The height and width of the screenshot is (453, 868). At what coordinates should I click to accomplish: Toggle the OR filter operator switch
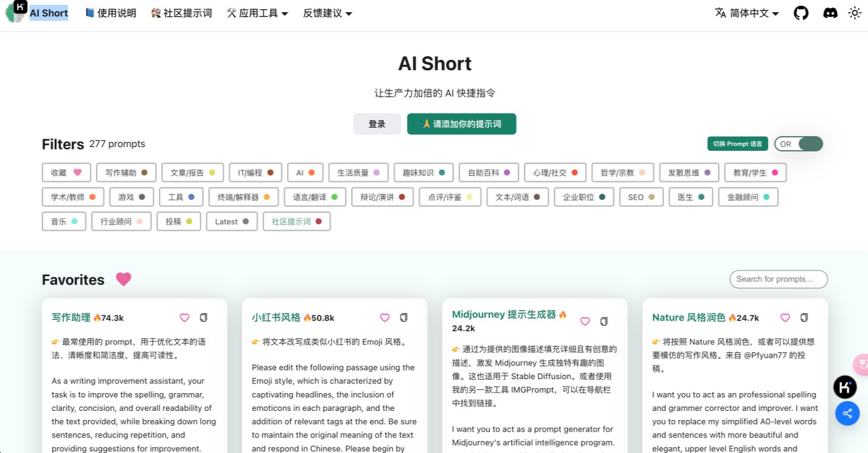point(798,144)
